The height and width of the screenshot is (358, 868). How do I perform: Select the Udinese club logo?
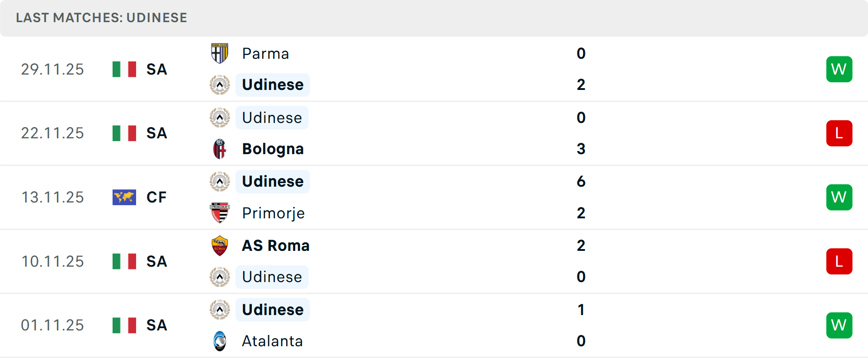click(219, 85)
